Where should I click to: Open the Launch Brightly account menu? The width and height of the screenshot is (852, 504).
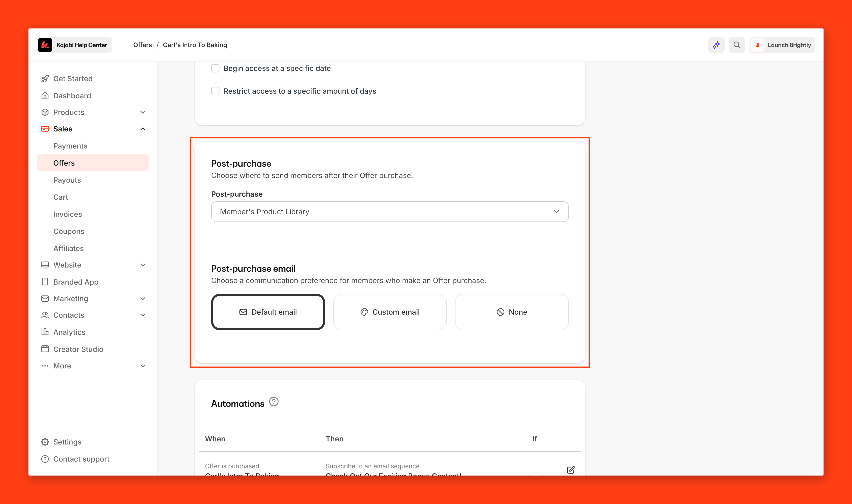[782, 45]
